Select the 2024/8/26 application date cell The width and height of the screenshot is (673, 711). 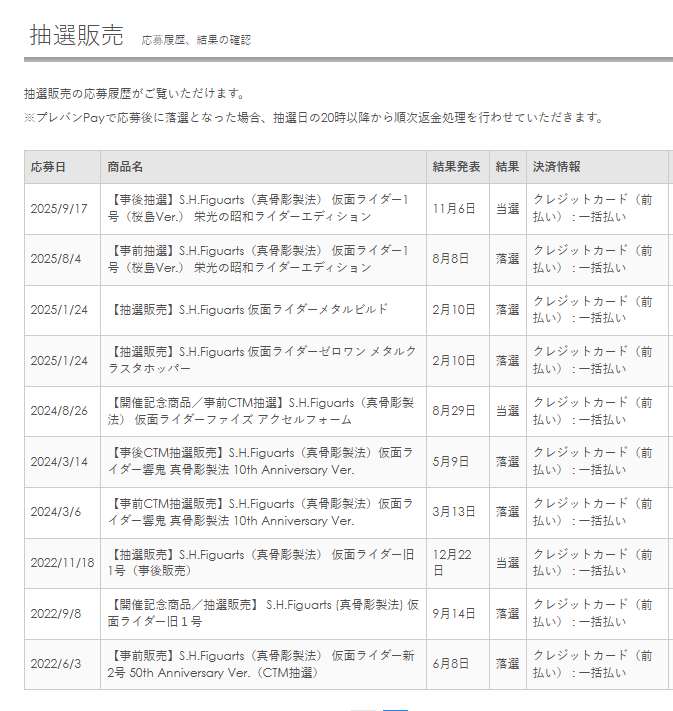click(x=59, y=411)
